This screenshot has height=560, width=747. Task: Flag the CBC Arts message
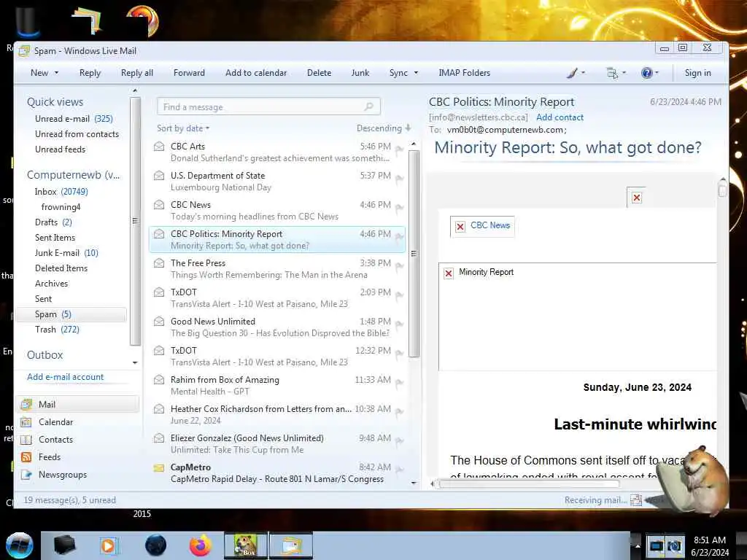(399, 149)
